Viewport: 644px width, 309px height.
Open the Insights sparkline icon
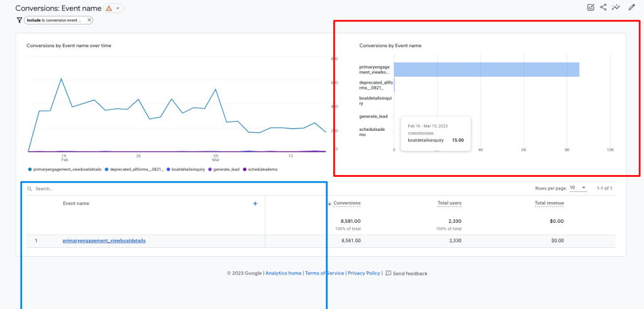tap(616, 8)
